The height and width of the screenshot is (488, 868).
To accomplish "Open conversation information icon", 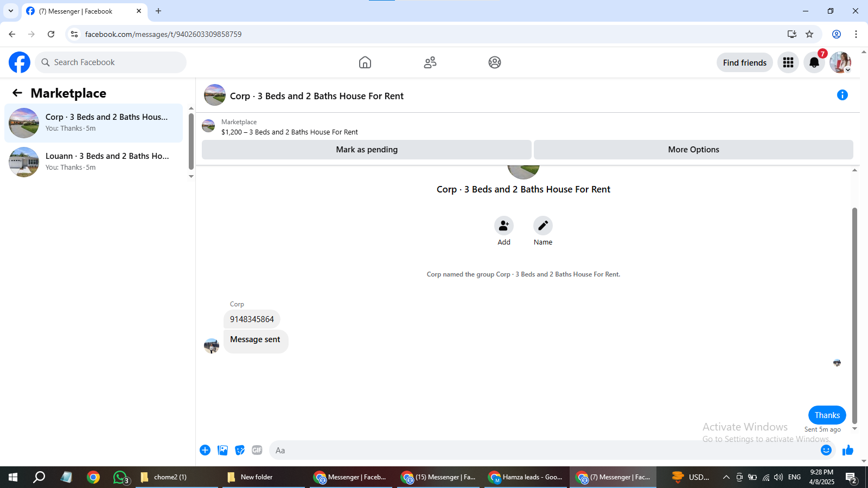I will click(x=843, y=95).
